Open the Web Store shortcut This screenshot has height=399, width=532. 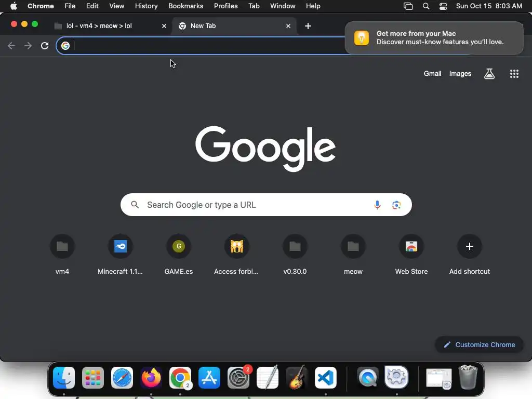point(411,255)
